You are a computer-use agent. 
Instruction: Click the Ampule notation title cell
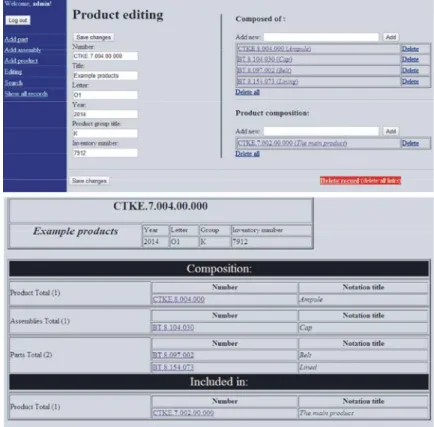pyautogui.click(x=363, y=299)
